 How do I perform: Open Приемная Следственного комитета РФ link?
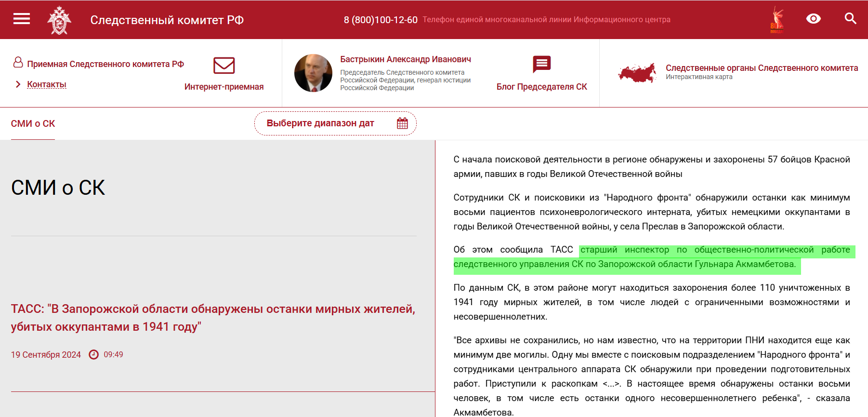point(105,64)
